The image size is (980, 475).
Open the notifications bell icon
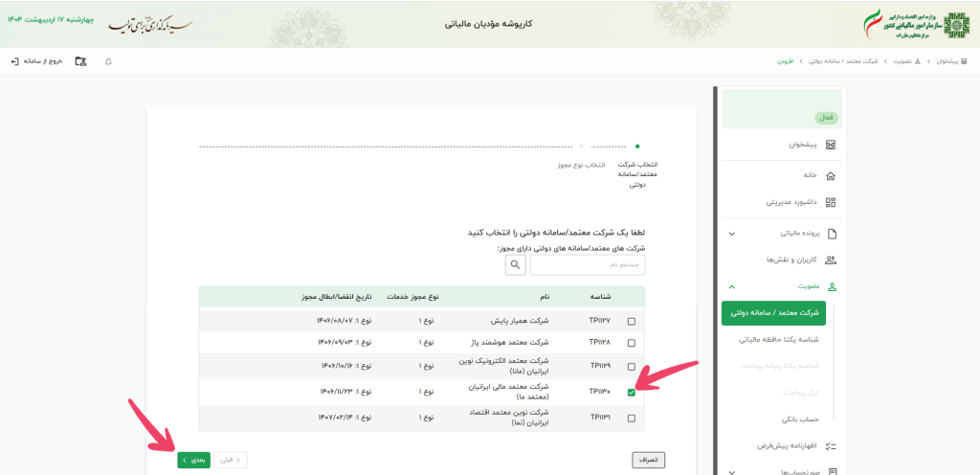pos(108,61)
